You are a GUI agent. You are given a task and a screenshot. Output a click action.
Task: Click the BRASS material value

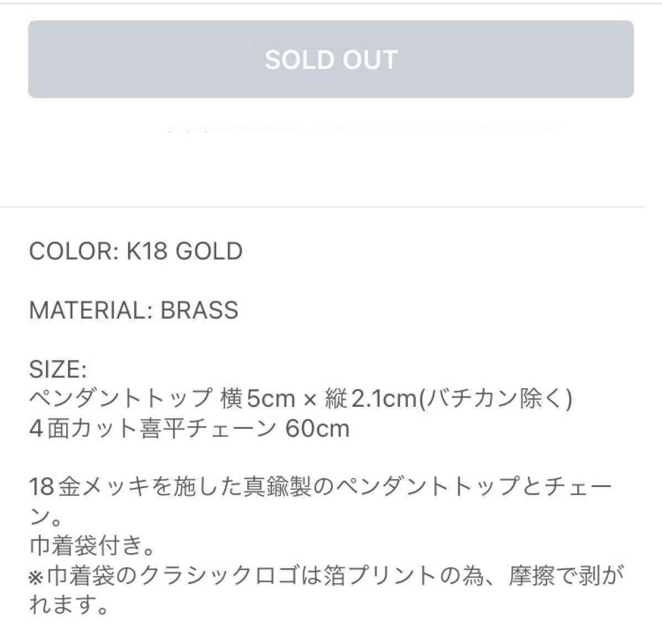[x=199, y=310]
